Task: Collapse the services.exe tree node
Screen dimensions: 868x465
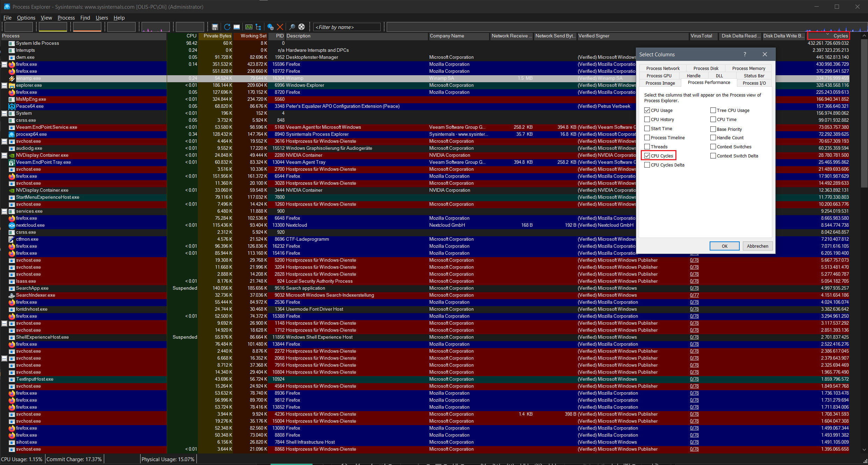Action: [4, 211]
